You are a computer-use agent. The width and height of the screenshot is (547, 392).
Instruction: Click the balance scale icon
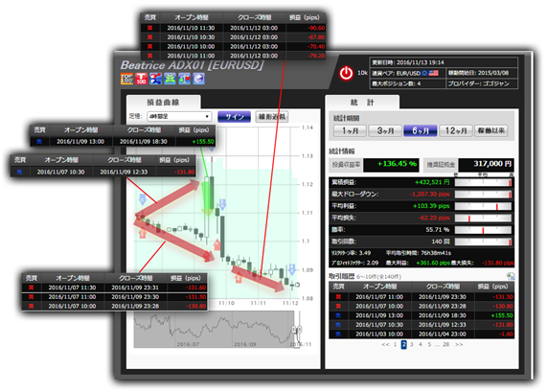pos(184,79)
